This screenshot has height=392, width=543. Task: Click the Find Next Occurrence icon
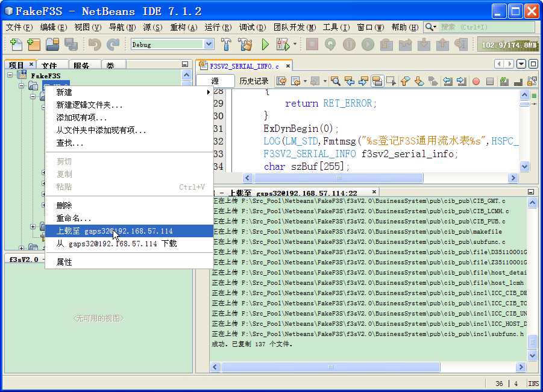point(363,81)
